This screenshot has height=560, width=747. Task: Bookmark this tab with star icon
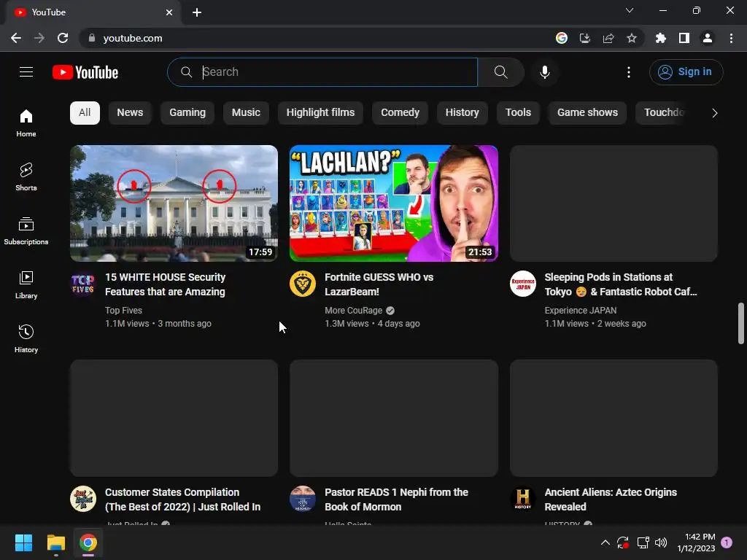coord(631,38)
